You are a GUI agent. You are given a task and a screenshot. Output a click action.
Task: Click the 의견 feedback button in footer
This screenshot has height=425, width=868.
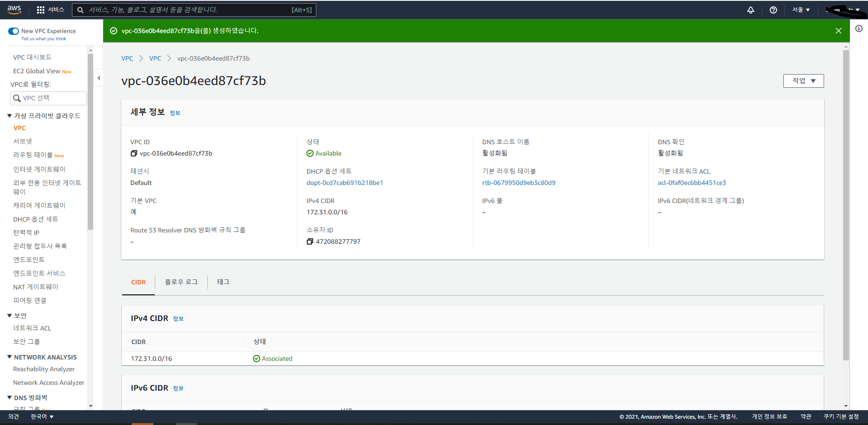pos(14,416)
